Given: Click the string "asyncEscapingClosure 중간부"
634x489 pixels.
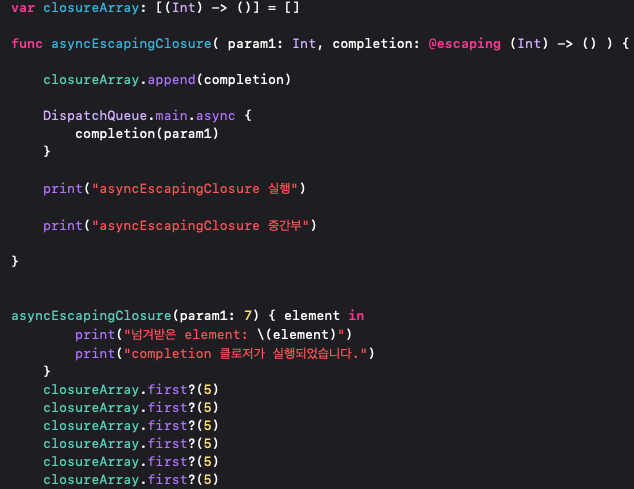Looking at the screenshot, I should (200, 225).
